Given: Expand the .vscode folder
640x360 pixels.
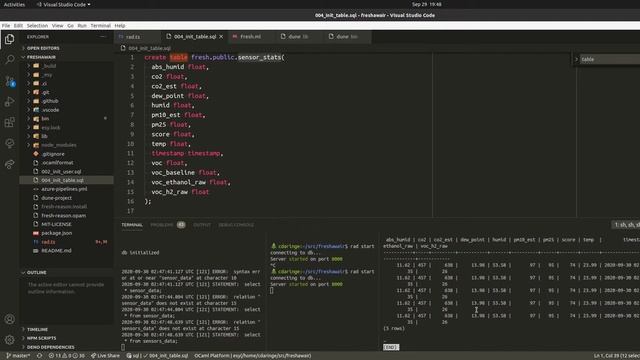Looking at the screenshot, I should (50, 110).
